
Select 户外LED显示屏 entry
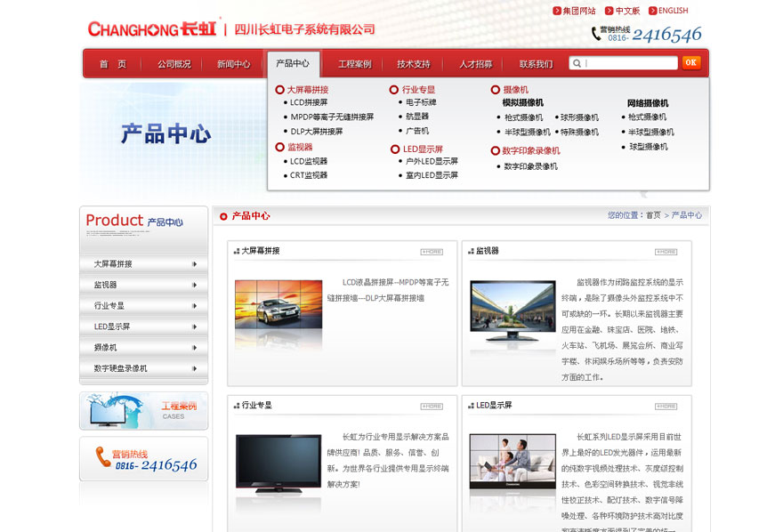432,161
